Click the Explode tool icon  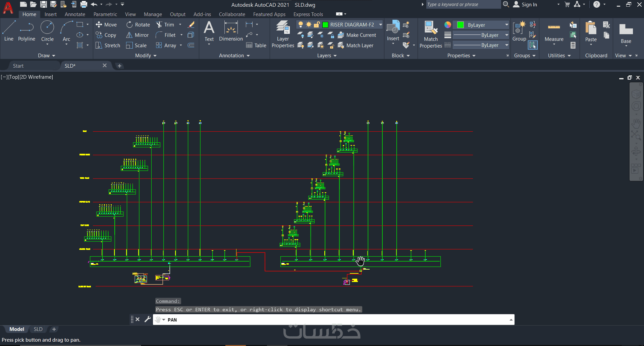(191, 35)
